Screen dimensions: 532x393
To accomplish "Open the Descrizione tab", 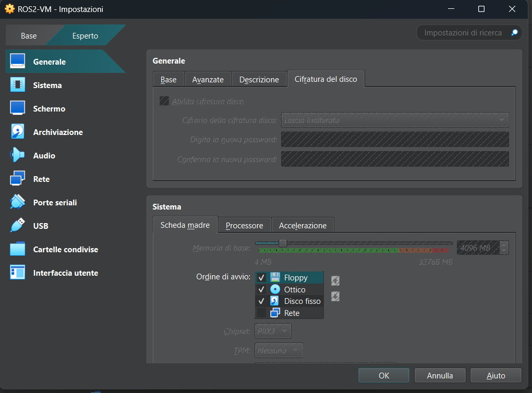I will [259, 79].
